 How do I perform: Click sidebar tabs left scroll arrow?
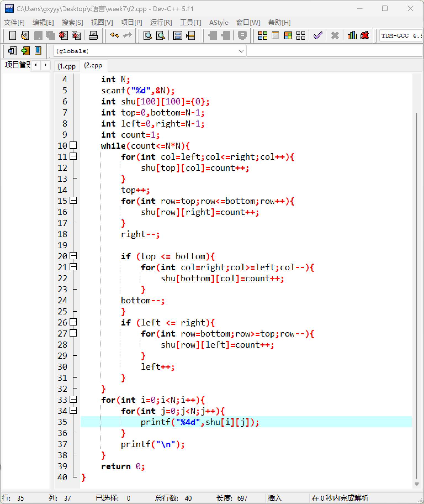coord(36,65)
